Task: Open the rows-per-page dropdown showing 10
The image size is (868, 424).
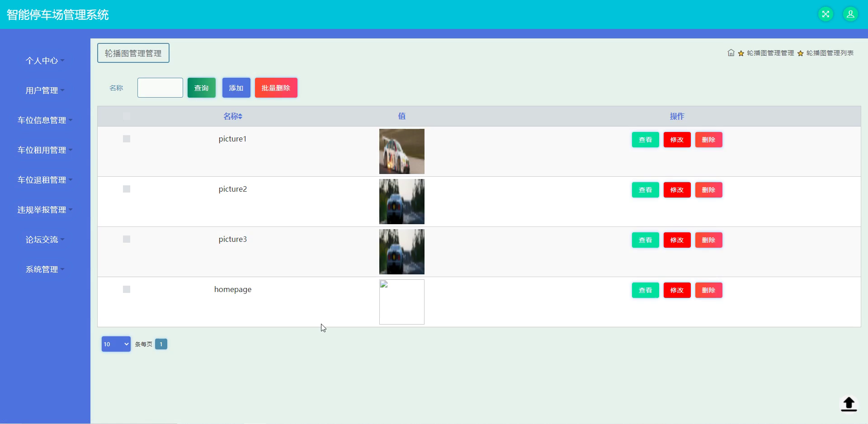Action: pos(116,344)
